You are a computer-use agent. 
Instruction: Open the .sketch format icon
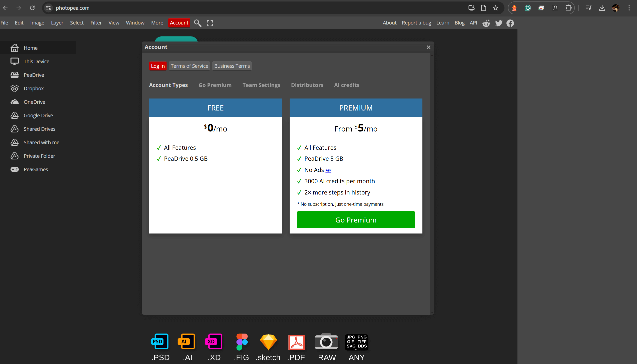pyautogui.click(x=268, y=342)
